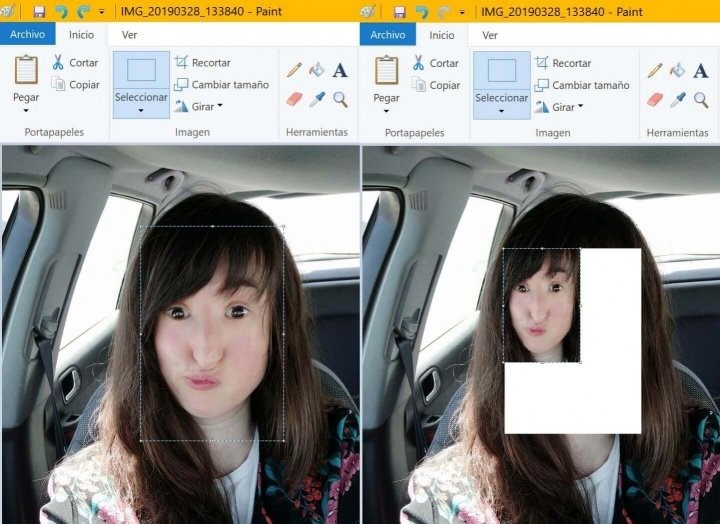The image size is (720, 524).
Task: Click the Redo arrow in left title bar
Action: (x=82, y=11)
